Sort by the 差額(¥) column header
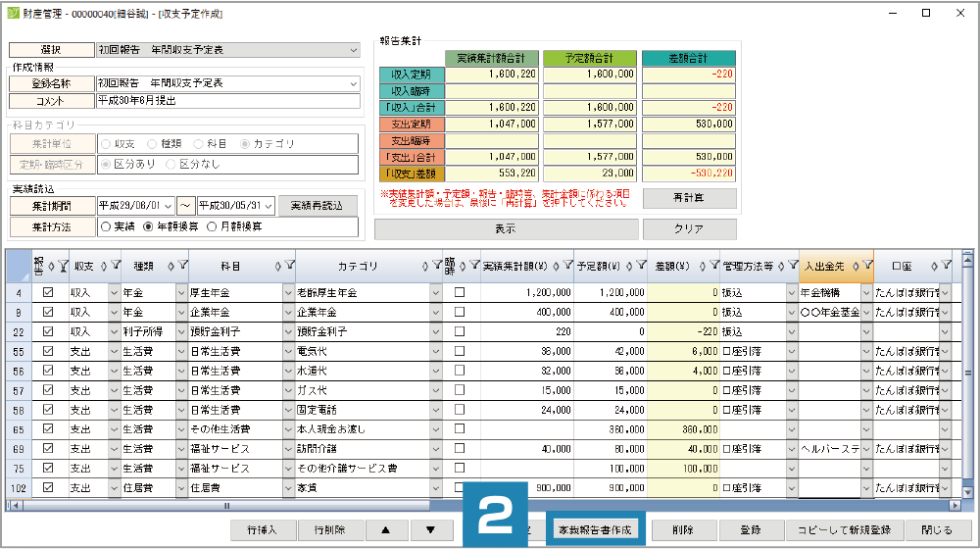 pos(676,265)
